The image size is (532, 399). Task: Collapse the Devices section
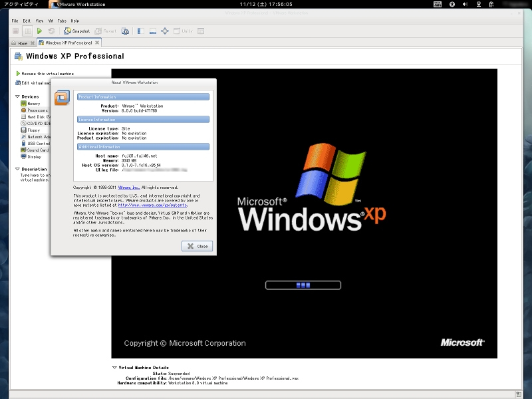pyautogui.click(x=17, y=96)
